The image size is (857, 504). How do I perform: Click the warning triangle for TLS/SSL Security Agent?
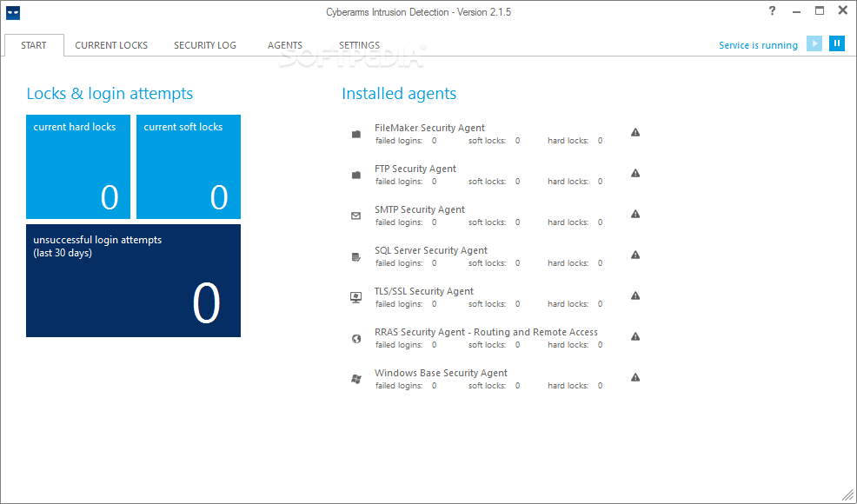[x=635, y=295]
